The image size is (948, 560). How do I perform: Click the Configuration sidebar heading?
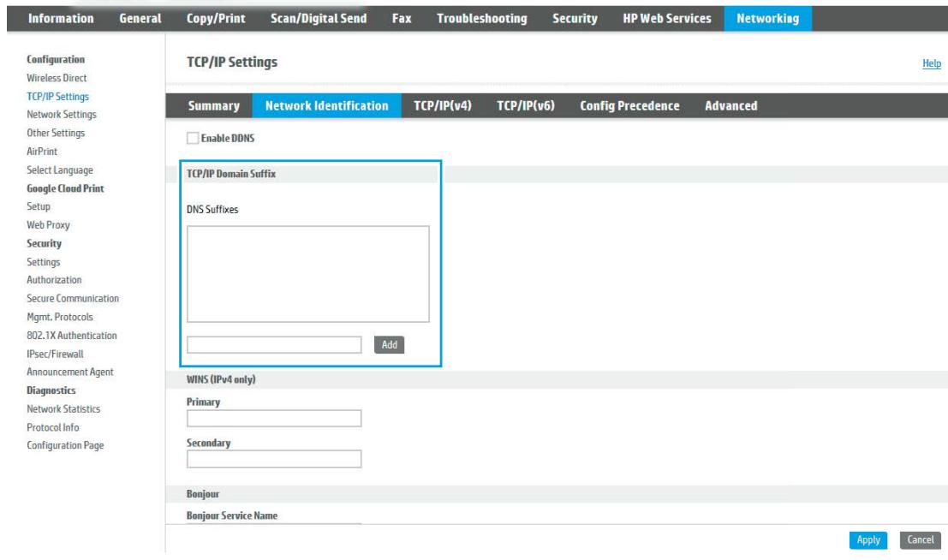click(56, 59)
